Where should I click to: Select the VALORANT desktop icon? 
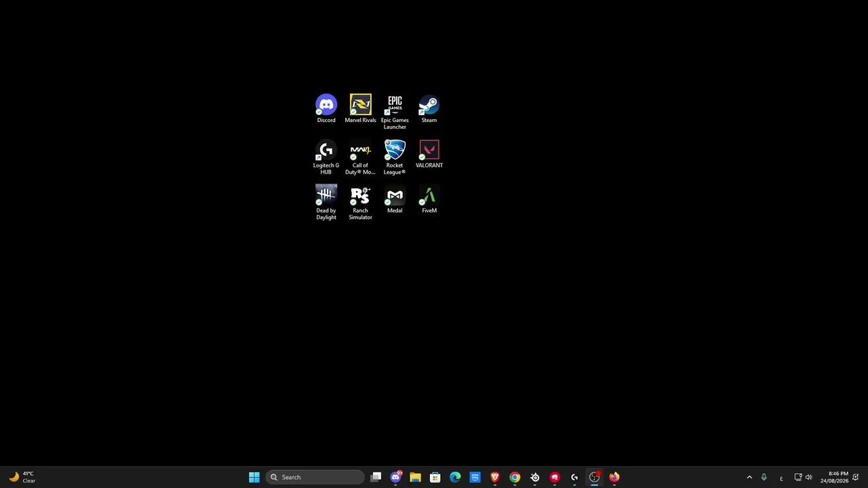point(429,154)
